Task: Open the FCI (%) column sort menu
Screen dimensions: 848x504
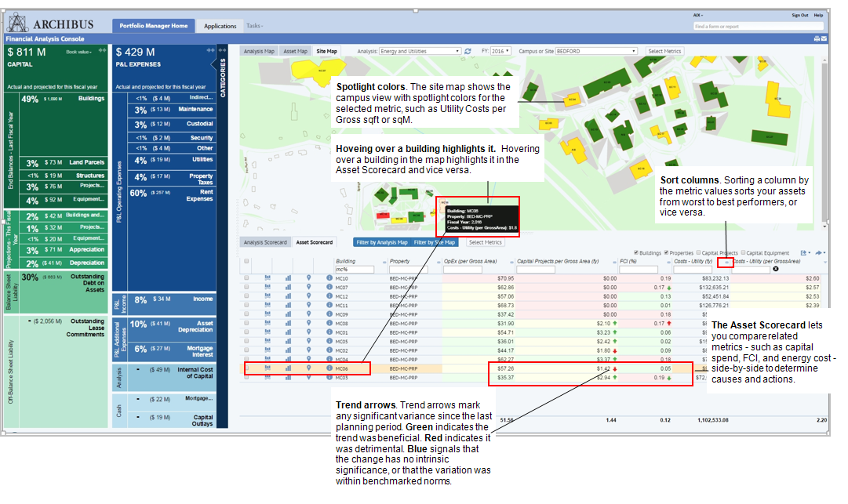Action: [668, 263]
